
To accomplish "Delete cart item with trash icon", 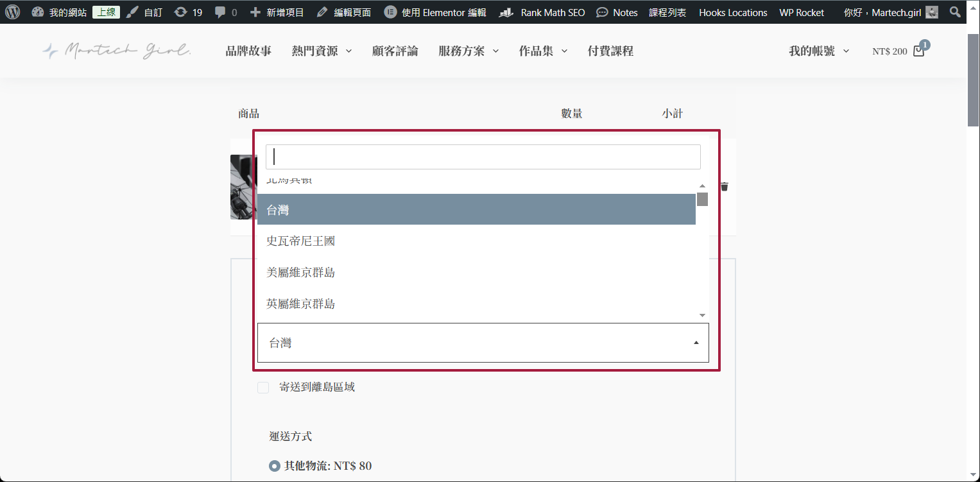I will (725, 187).
